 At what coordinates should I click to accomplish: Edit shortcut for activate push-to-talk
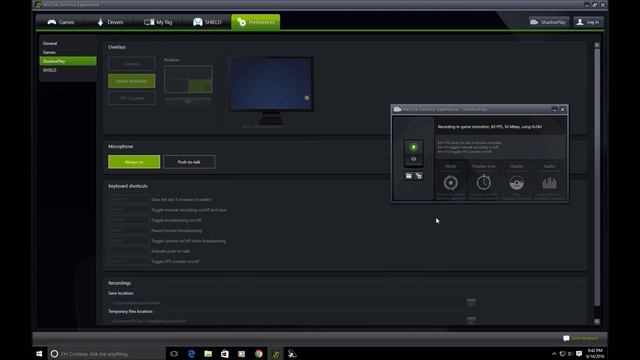click(129, 251)
